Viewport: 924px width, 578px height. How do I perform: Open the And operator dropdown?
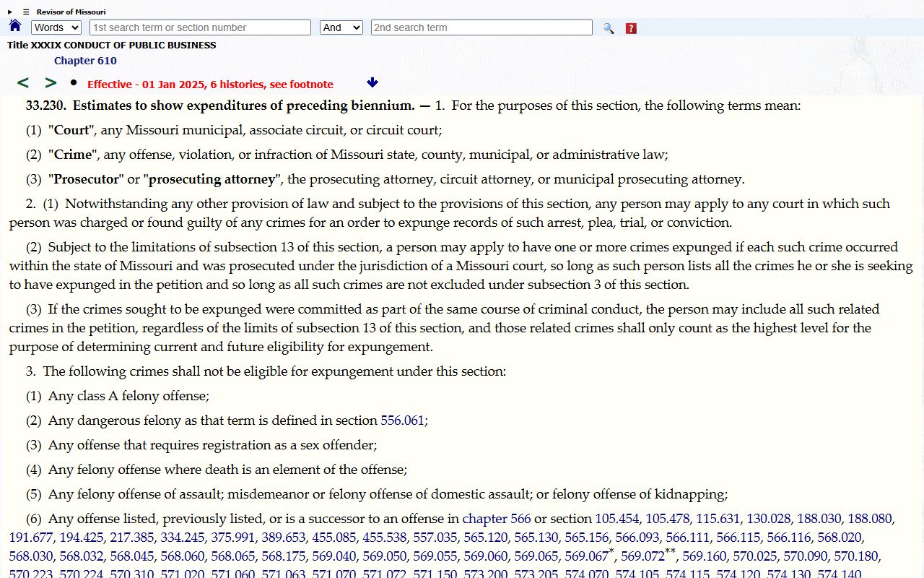[x=341, y=27]
